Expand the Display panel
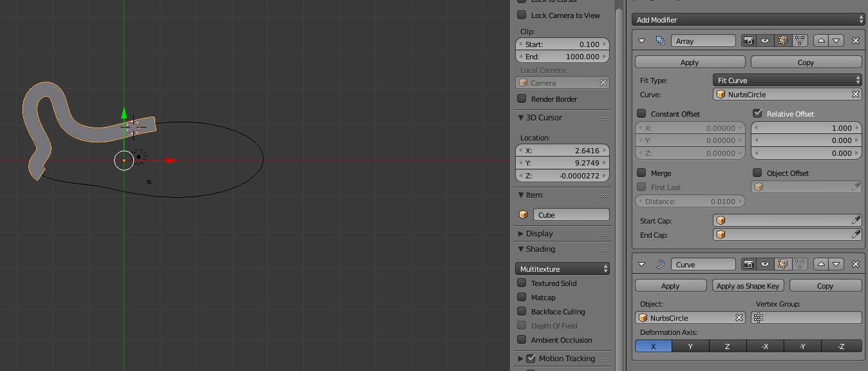868x371 pixels. point(521,234)
